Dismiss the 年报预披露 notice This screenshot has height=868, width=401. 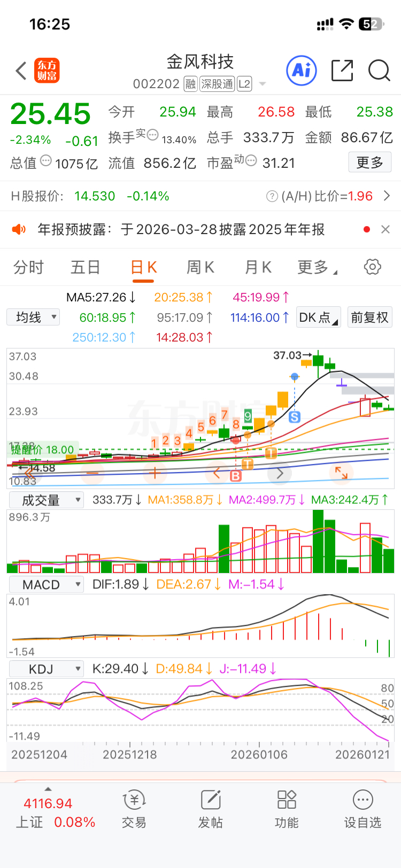385,229
